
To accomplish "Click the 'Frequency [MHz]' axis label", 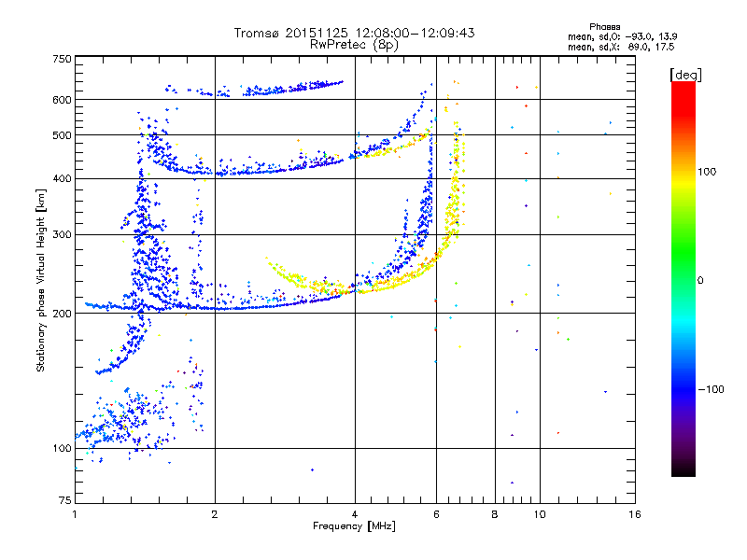I will pyautogui.click(x=354, y=526).
